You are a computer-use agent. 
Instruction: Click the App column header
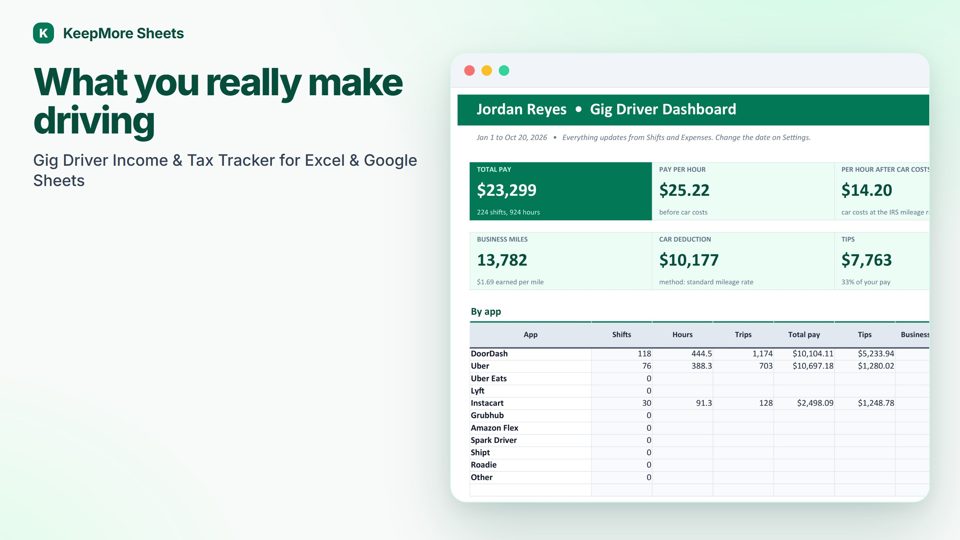click(x=530, y=334)
